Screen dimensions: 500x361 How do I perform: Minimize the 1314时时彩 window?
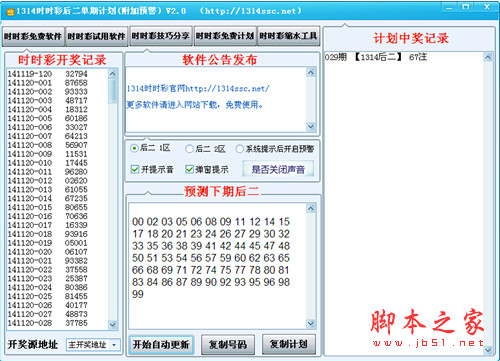click(x=450, y=7)
